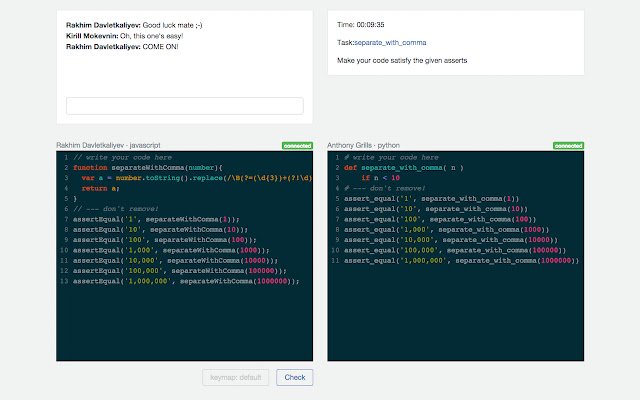640x400 pixels.
Task: Click javascript line assertEqual('100', separateWithComma(100))
Action: pos(165,240)
